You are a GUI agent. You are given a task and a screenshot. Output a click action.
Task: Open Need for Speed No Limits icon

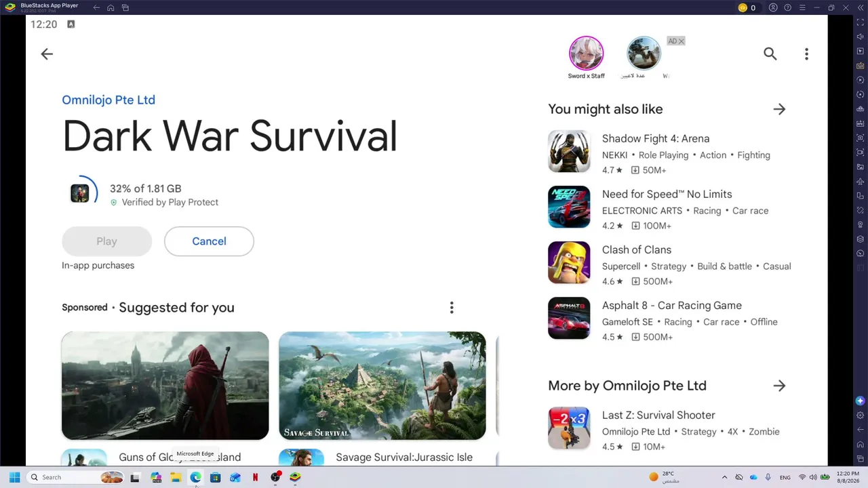coord(569,207)
